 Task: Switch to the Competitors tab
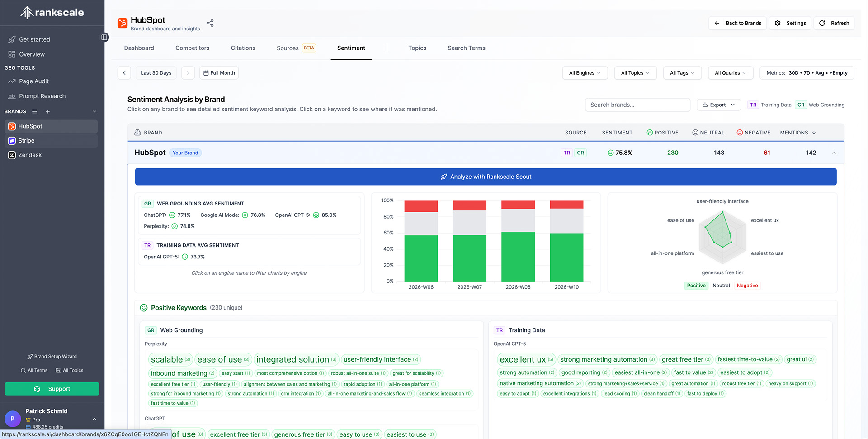[x=192, y=48]
